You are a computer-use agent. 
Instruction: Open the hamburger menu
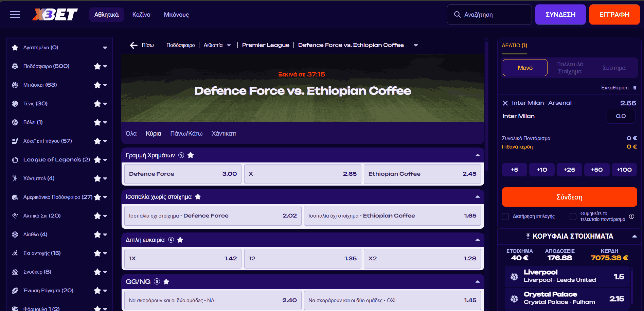coord(15,14)
